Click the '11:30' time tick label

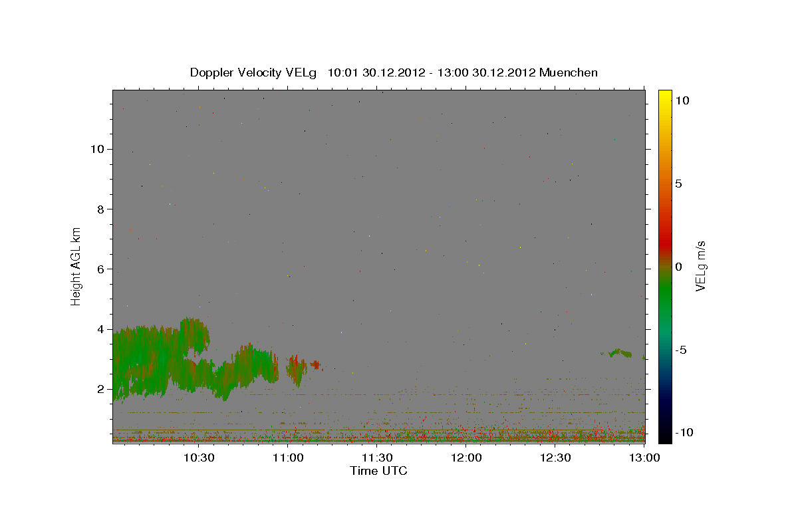pos(377,458)
